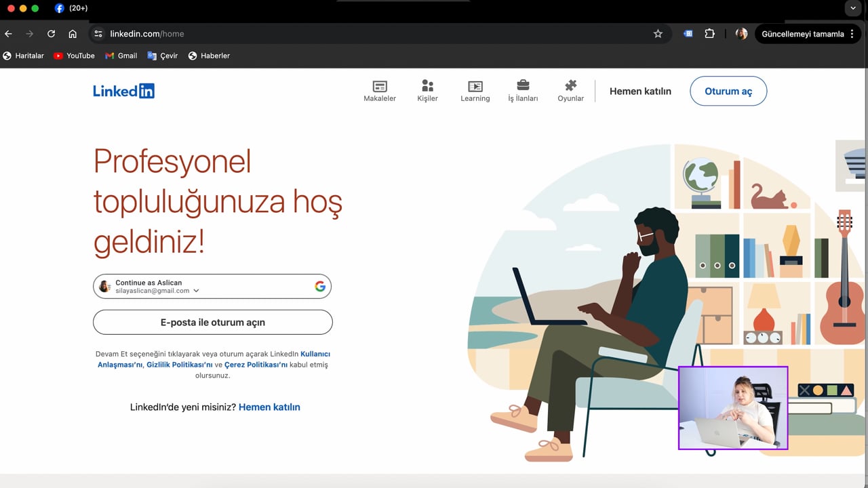The width and height of the screenshot is (868, 488).
Task: Open the İş İlanları briefcase icon
Action: [x=523, y=85]
